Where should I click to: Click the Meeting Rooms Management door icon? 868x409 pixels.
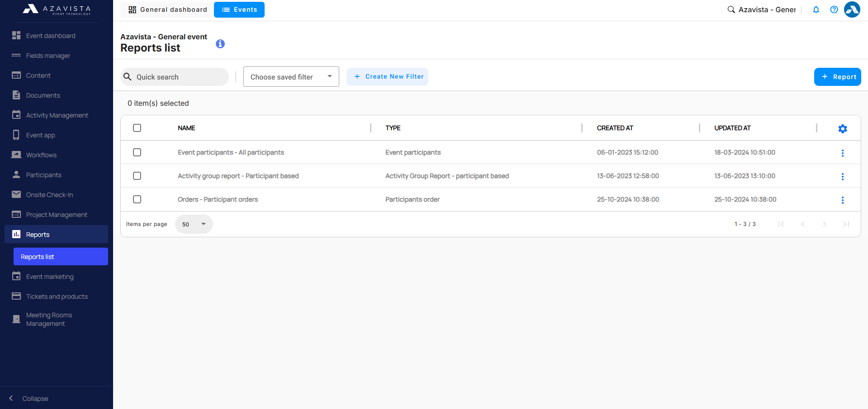pyautogui.click(x=16, y=319)
